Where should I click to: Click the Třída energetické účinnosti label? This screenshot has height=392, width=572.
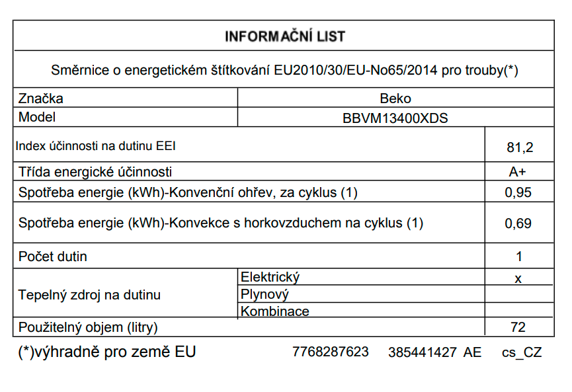(x=95, y=173)
